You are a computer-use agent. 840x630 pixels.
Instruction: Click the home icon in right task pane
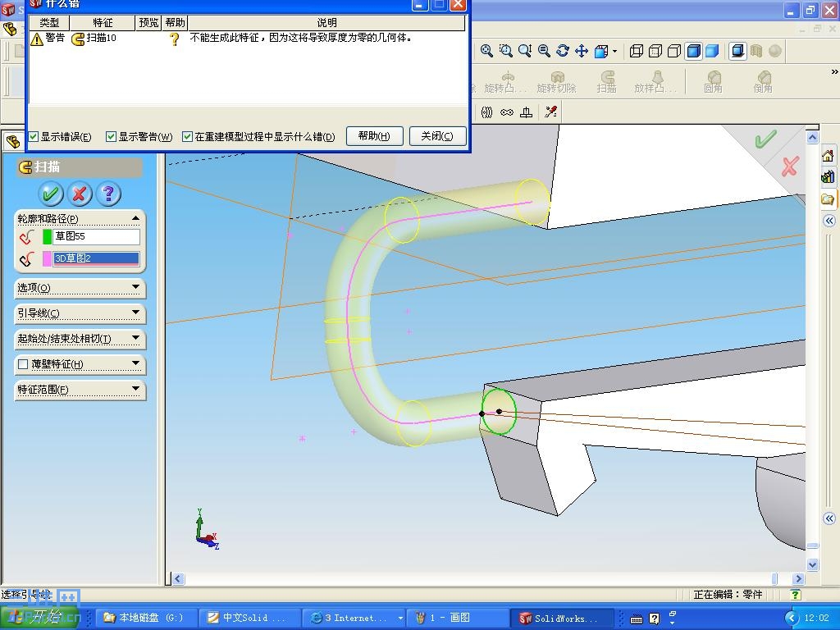point(828,156)
